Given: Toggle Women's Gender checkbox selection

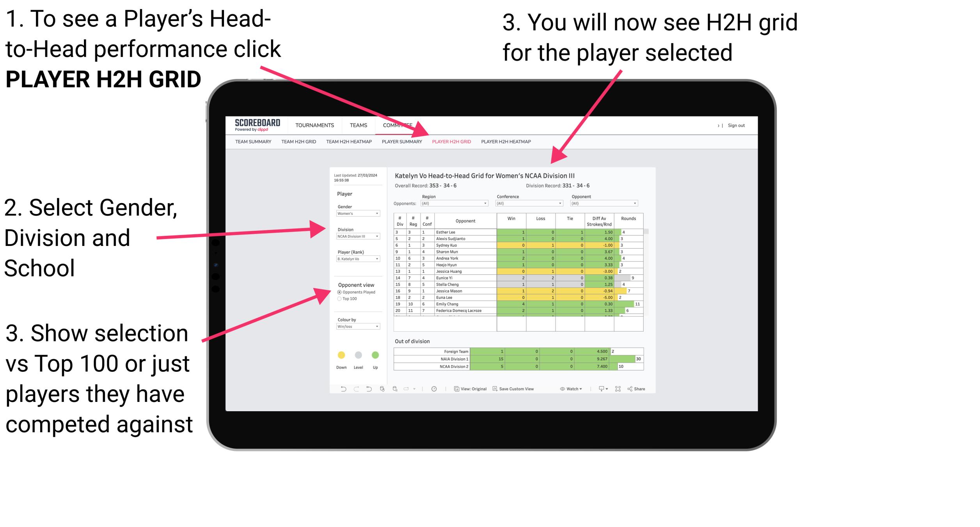Looking at the screenshot, I should [359, 214].
